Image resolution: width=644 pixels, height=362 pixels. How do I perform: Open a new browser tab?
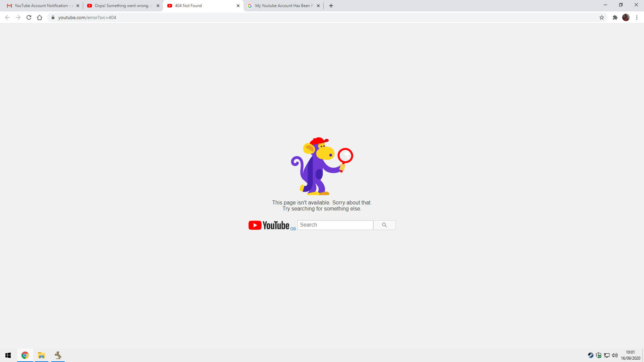pyautogui.click(x=331, y=6)
